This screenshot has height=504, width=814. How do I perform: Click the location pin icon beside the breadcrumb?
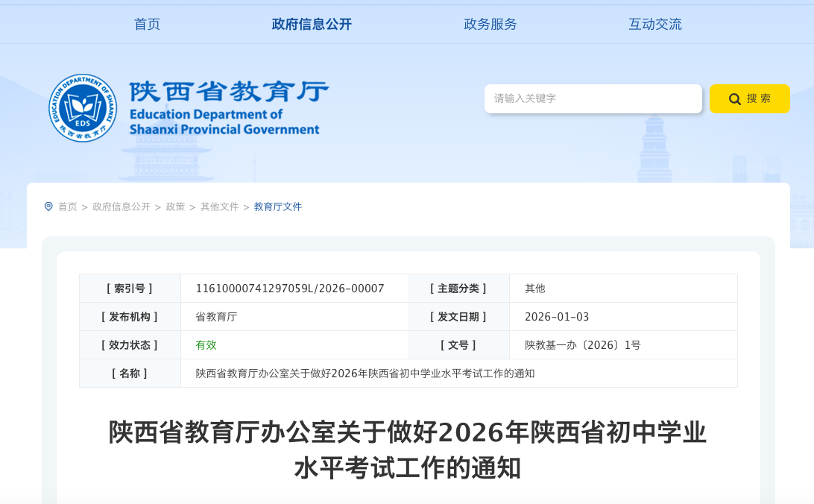pos(48,207)
